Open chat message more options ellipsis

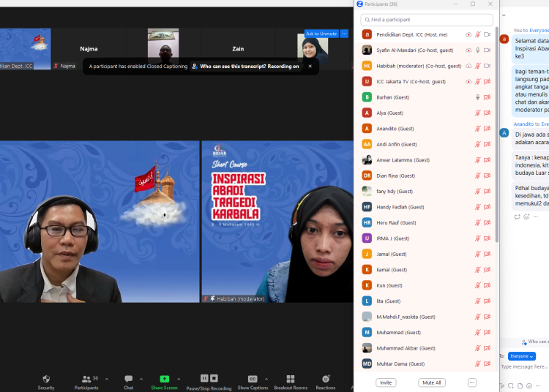coord(535,216)
